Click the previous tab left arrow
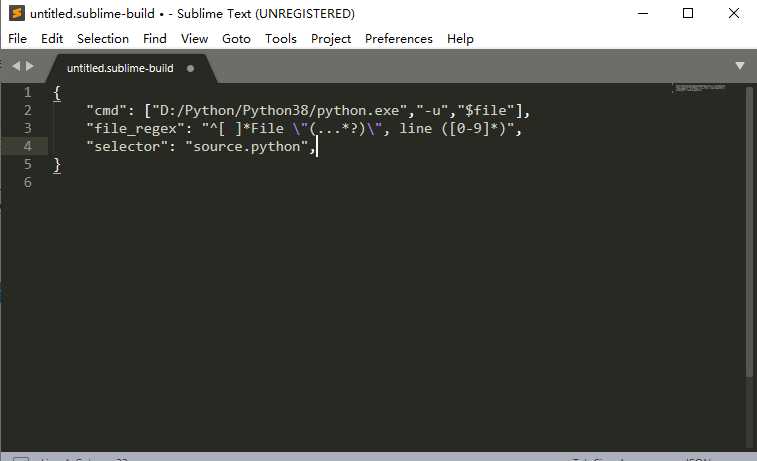 [x=16, y=66]
